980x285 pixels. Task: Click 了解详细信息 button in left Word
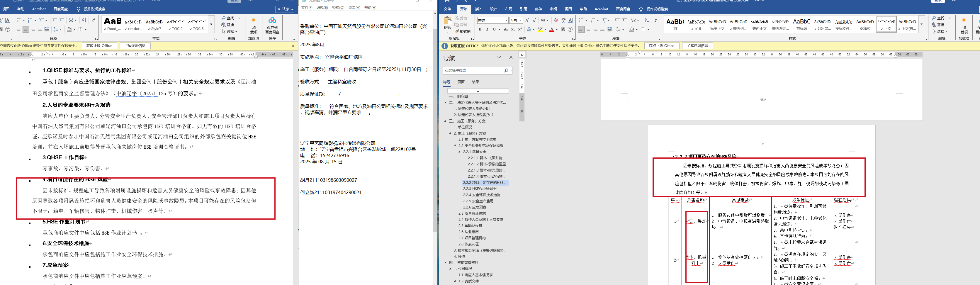pyautogui.click(x=135, y=46)
